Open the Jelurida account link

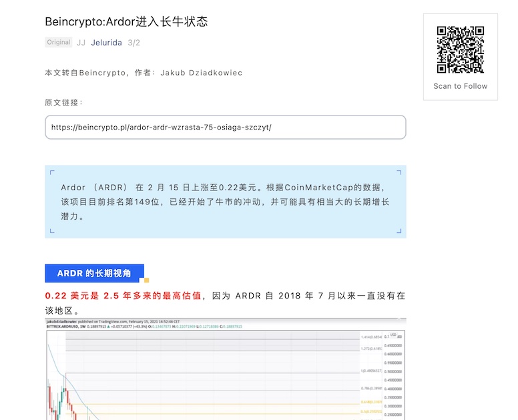[x=106, y=43]
